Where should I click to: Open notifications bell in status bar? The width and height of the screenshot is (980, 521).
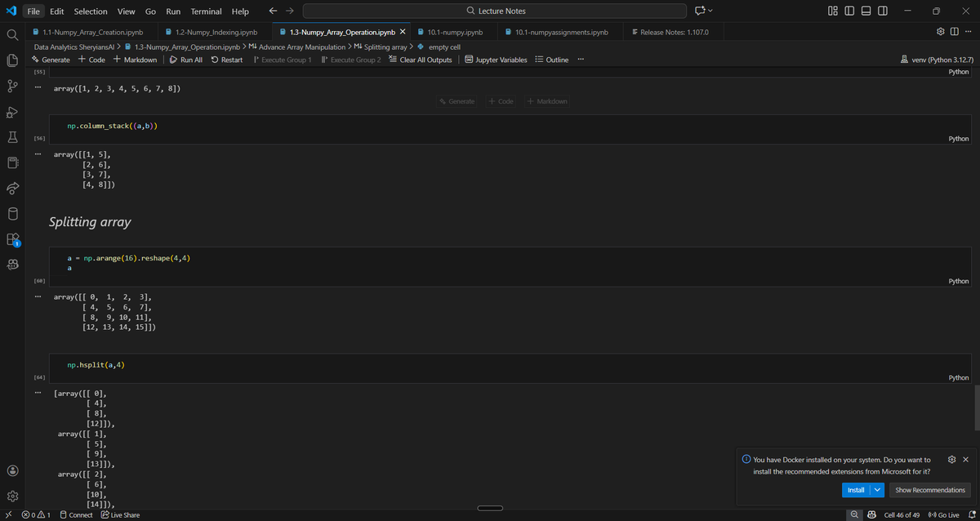[970, 514]
